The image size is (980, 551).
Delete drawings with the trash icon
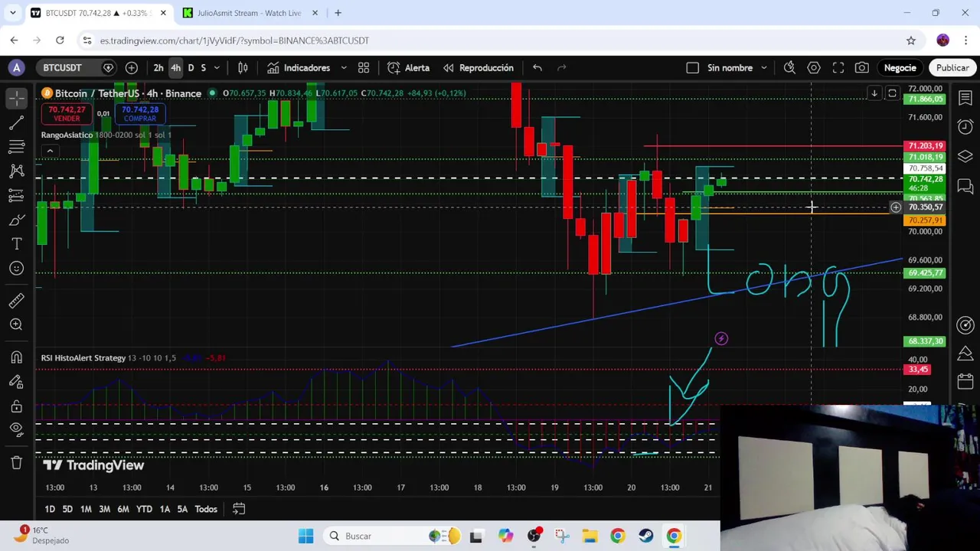(x=16, y=462)
